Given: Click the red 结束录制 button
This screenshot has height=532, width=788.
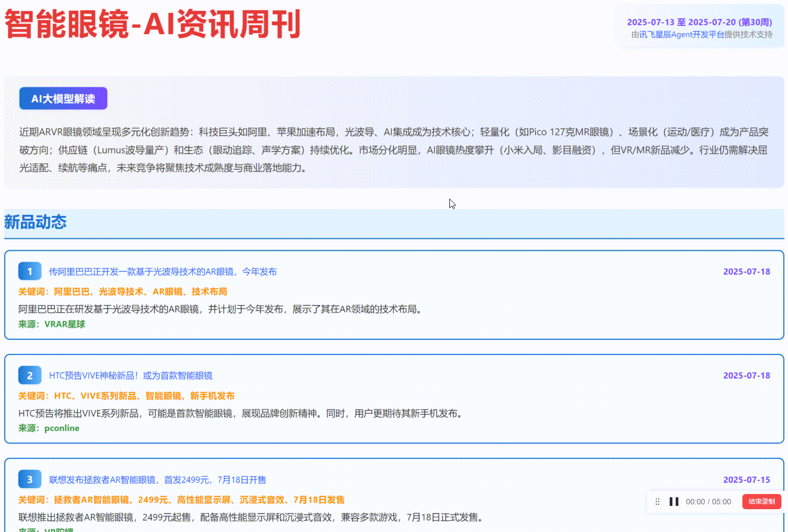Looking at the screenshot, I should [x=761, y=502].
